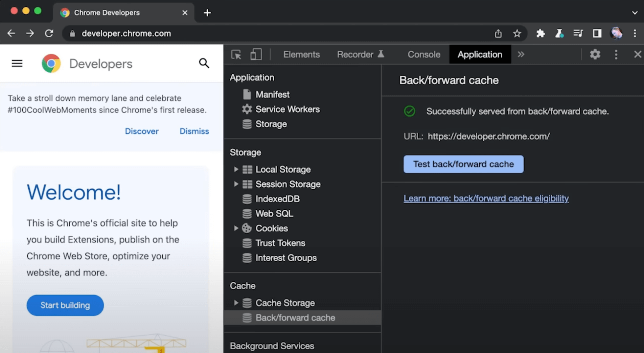Click the share page icon
The image size is (644, 353).
pos(498,33)
